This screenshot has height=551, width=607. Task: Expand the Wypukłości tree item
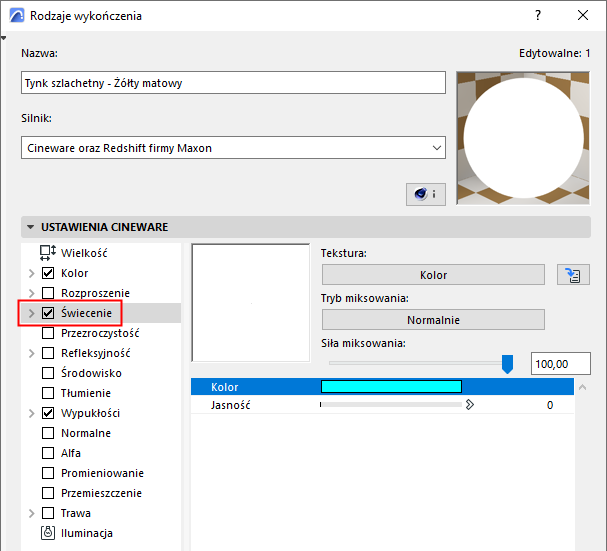[32, 413]
